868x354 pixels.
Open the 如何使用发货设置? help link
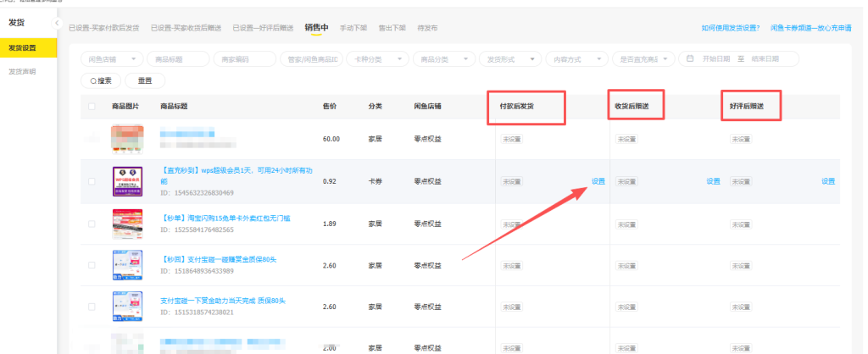coord(730,28)
